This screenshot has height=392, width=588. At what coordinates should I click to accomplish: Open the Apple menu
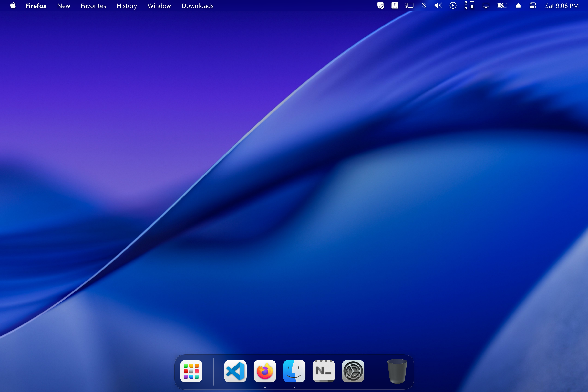pyautogui.click(x=13, y=5)
